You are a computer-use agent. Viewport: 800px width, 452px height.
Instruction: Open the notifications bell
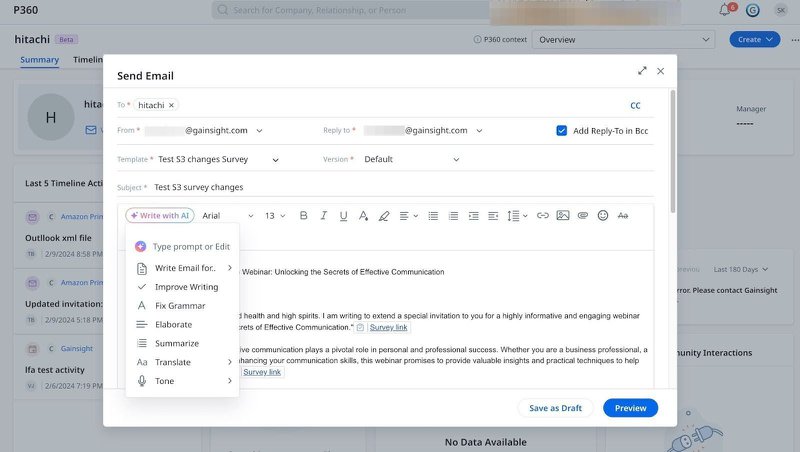725,10
